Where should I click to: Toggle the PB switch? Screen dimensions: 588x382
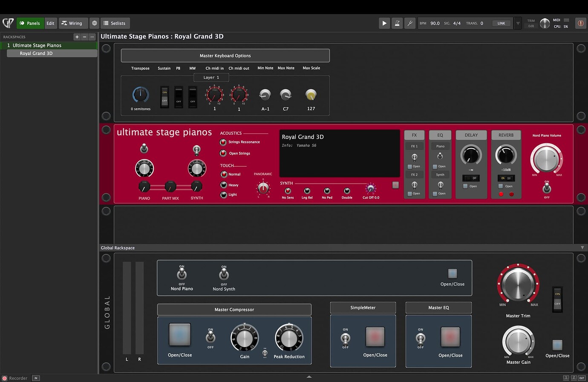click(179, 97)
